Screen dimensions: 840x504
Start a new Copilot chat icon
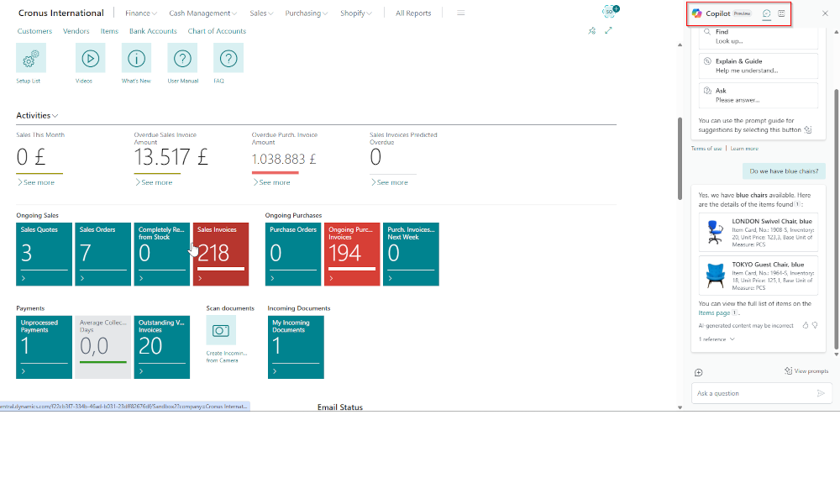767,13
